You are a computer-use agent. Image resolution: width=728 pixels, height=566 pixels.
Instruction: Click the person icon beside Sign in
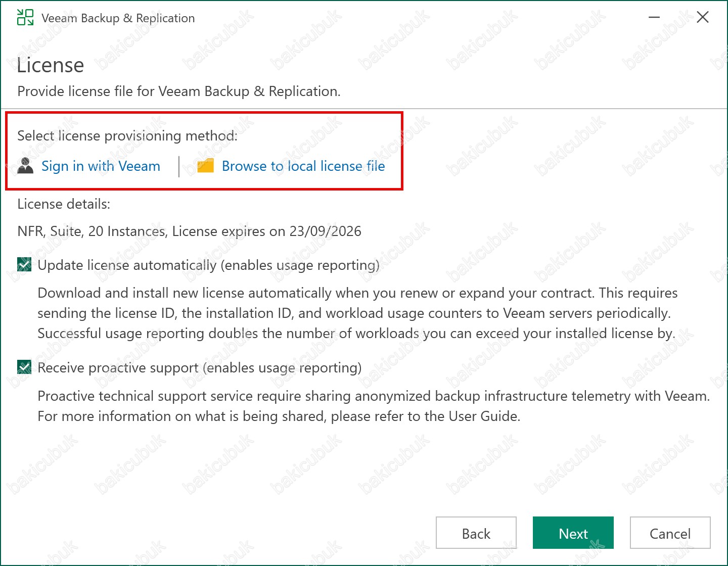(x=25, y=166)
